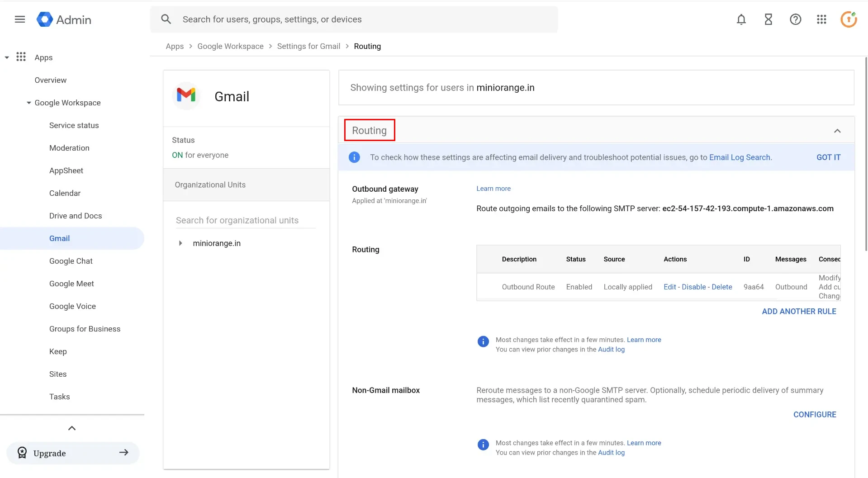Collapse Google Workspace in the sidebar
The width and height of the screenshot is (868, 478).
(x=28, y=103)
